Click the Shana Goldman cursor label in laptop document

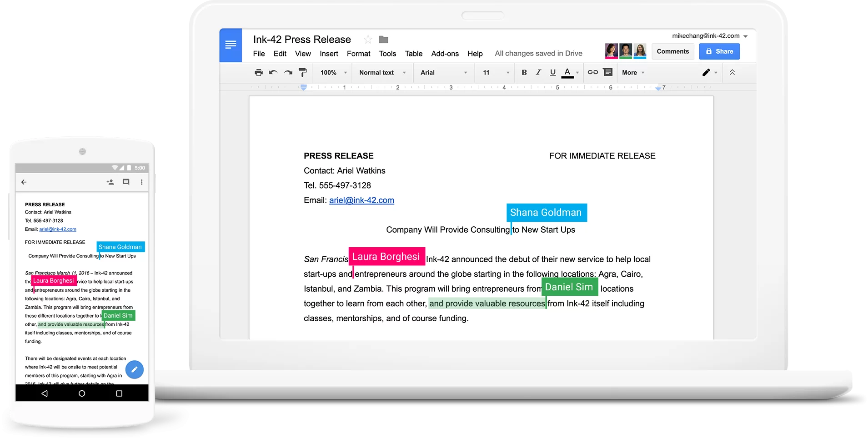coord(547,213)
